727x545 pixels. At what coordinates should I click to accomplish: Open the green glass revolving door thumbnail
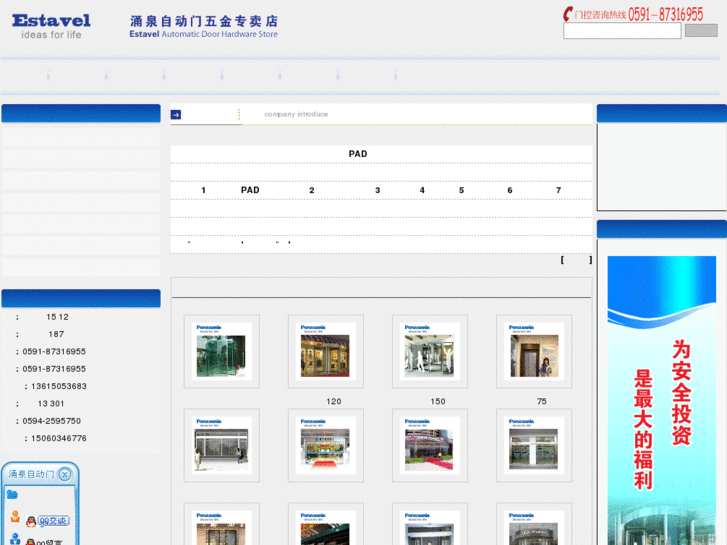pos(222,351)
